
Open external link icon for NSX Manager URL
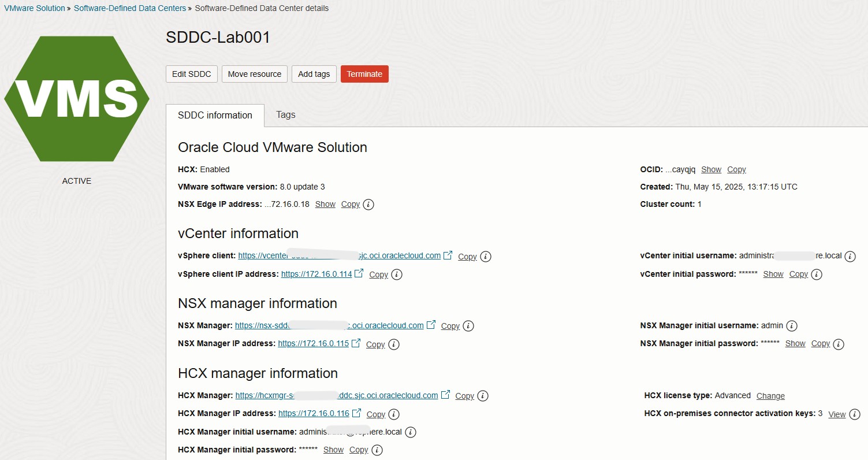[431, 325]
